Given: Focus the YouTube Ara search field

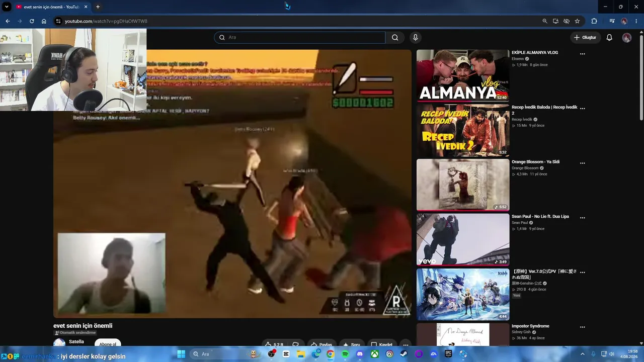Looking at the screenshot, I should 300,37.
